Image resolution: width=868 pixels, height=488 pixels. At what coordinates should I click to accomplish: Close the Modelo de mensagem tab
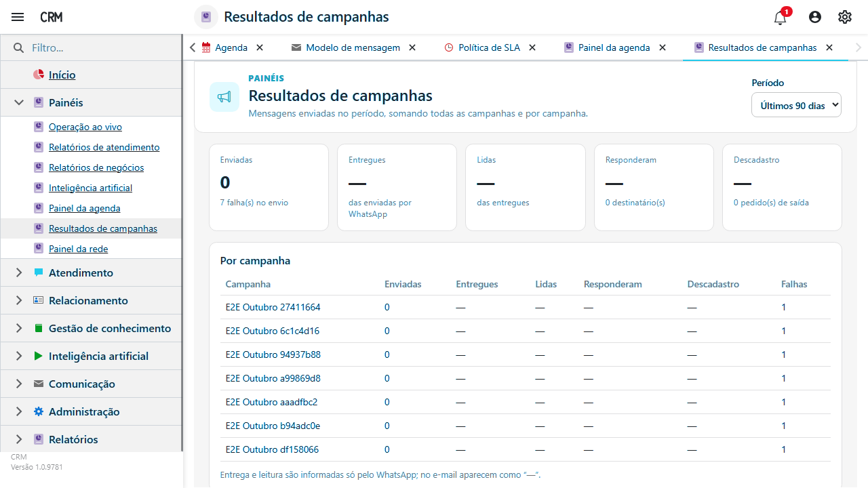coord(412,47)
